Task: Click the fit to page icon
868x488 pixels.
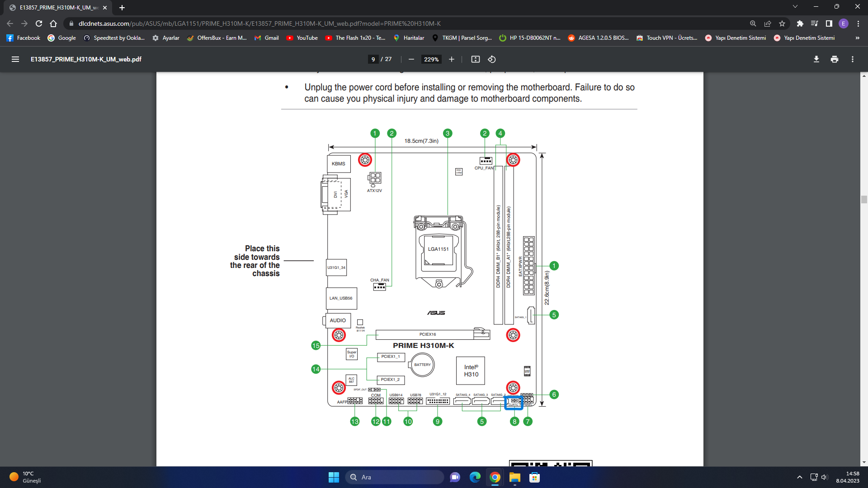Action: [x=475, y=59]
